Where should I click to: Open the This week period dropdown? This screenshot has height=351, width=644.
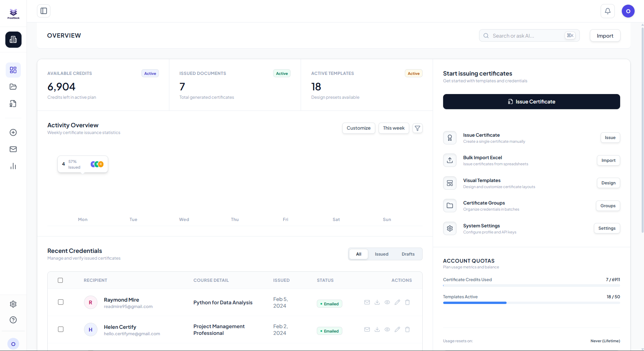(x=394, y=128)
